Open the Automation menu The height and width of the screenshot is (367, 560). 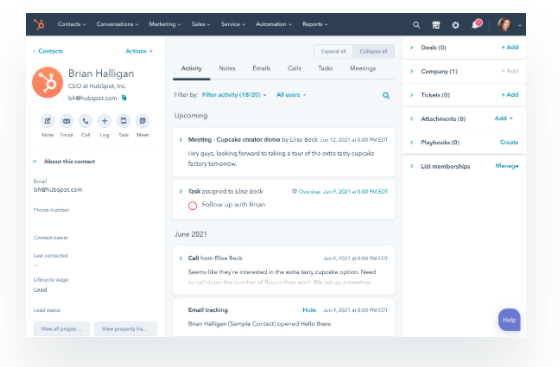tap(274, 24)
